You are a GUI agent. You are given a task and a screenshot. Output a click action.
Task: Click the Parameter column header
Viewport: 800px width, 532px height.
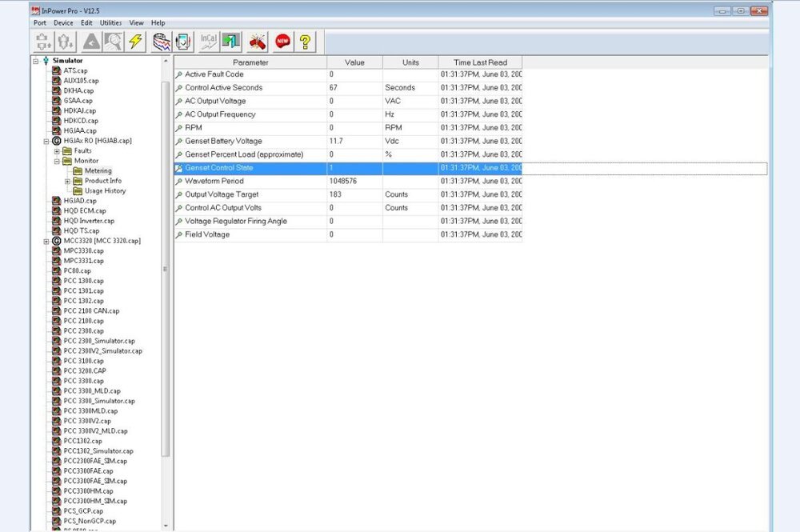250,62
